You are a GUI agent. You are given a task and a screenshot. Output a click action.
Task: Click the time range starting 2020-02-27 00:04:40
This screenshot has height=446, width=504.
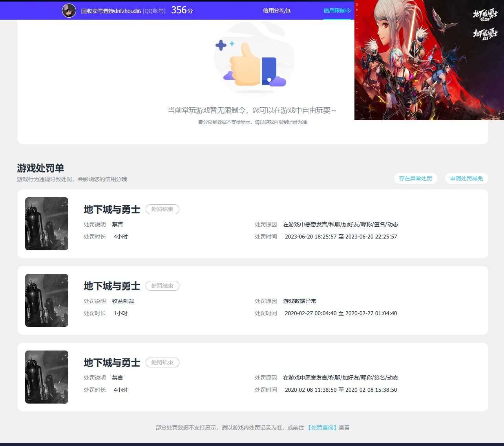(x=341, y=313)
